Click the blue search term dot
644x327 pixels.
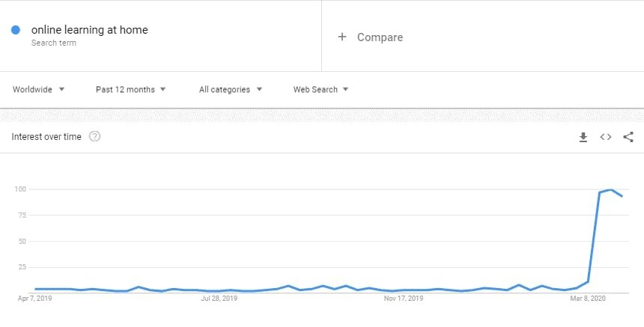click(16, 30)
